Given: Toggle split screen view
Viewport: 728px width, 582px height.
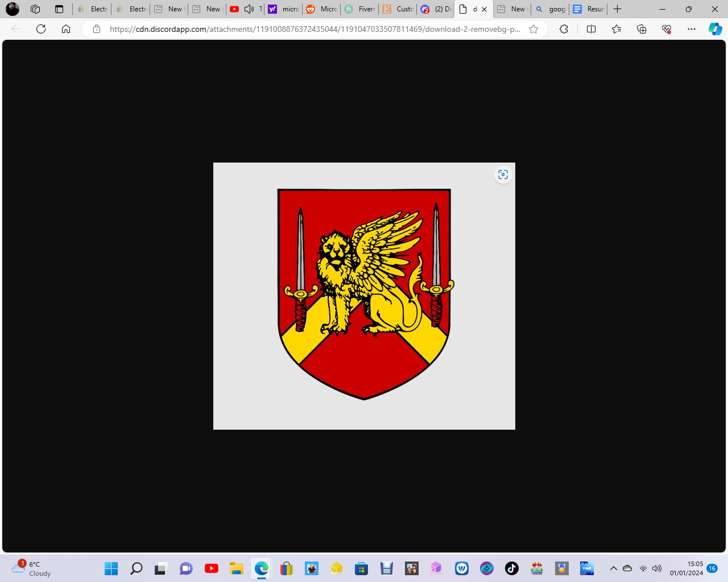Looking at the screenshot, I should [591, 29].
